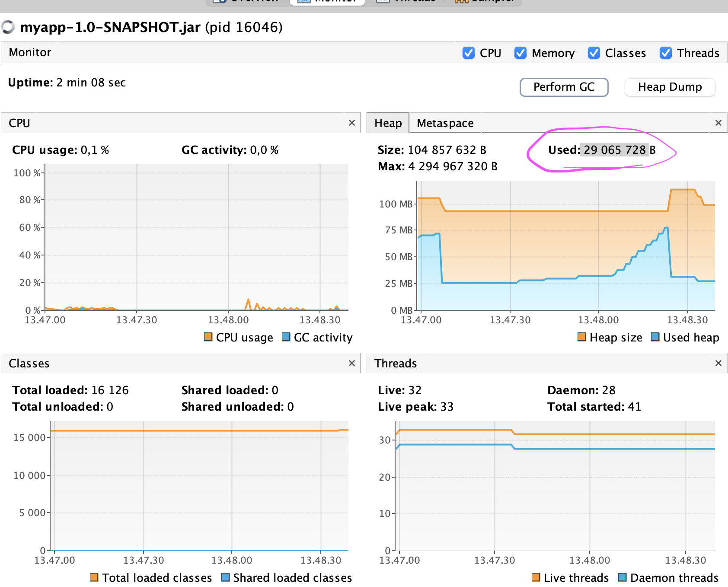Click the spinning process status icon beside myapp-1.0-SNAPSHOT.jar
This screenshot has width=728, height=587.
[x=8, y=28]
